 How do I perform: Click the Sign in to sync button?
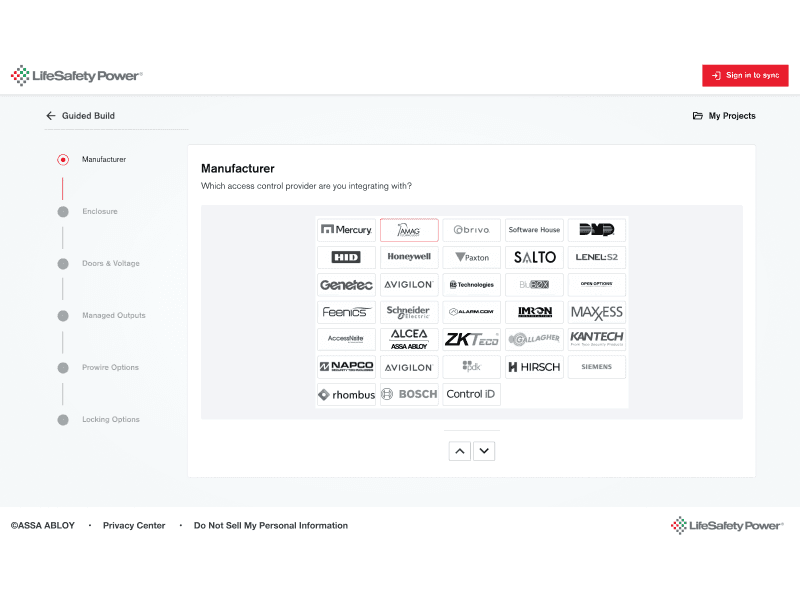(745, 76)
